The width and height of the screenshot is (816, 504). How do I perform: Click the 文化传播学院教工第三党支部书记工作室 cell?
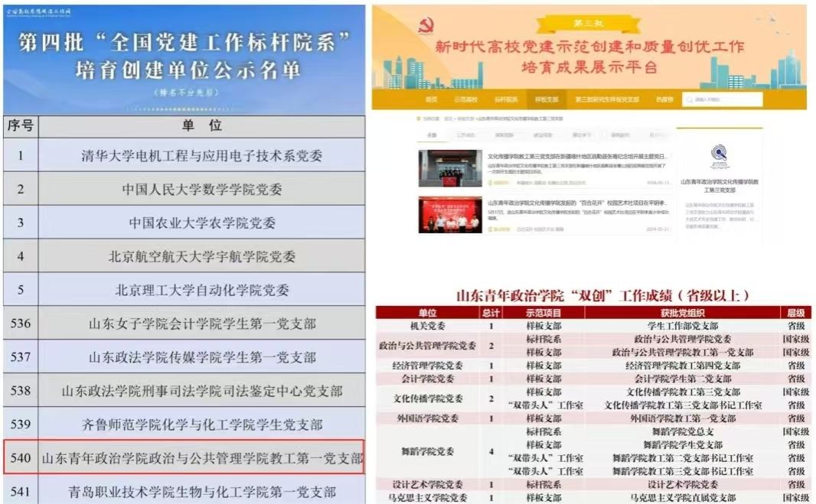[683, 405]
